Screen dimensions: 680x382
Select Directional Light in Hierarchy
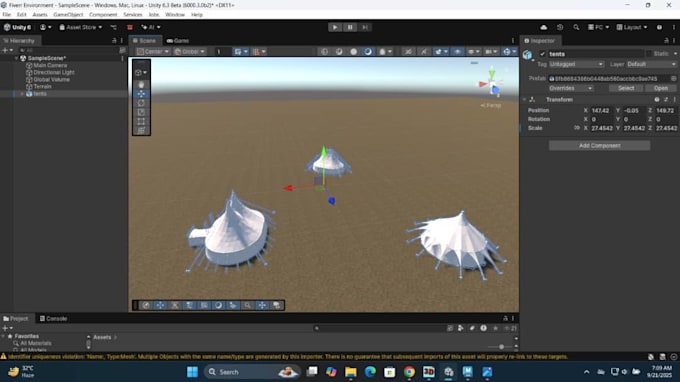click(x=54, y=72)
